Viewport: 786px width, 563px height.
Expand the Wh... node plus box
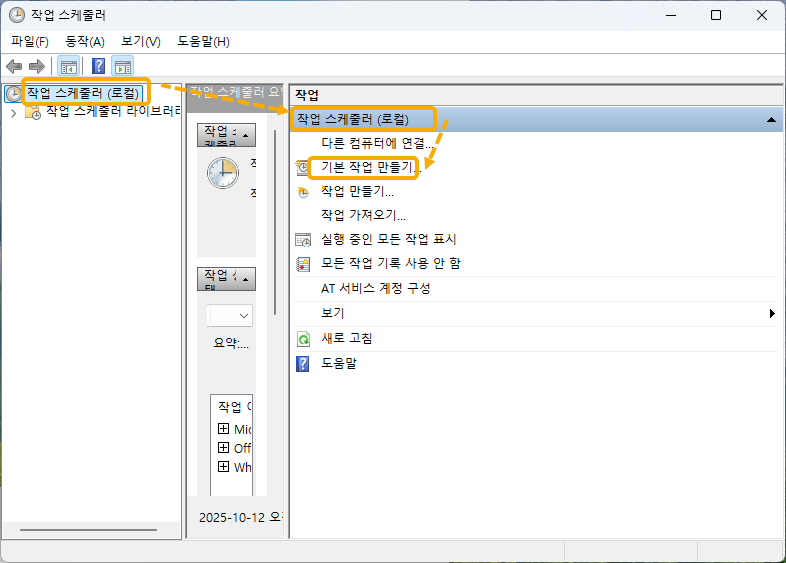pos(224,467)
